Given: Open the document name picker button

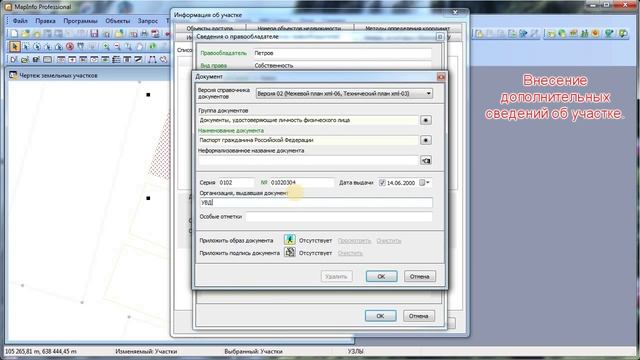Looking at the screenshot, I should pyautogui.click(x=426, y=140).
